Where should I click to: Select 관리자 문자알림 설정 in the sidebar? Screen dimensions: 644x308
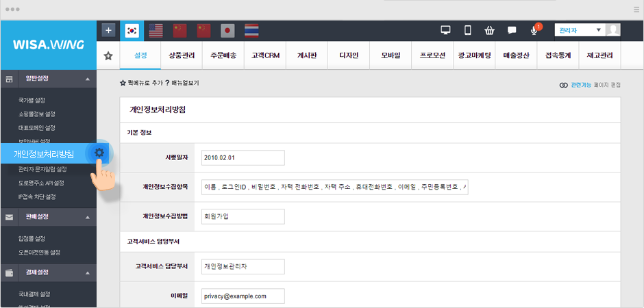(x=42, y=169)
